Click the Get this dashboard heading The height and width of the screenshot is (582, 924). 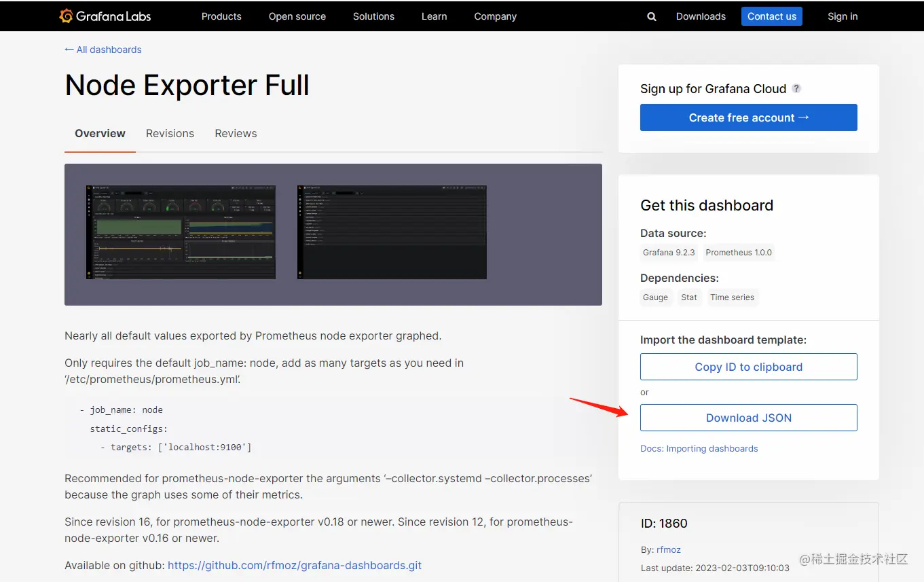(x=707, y=206)
